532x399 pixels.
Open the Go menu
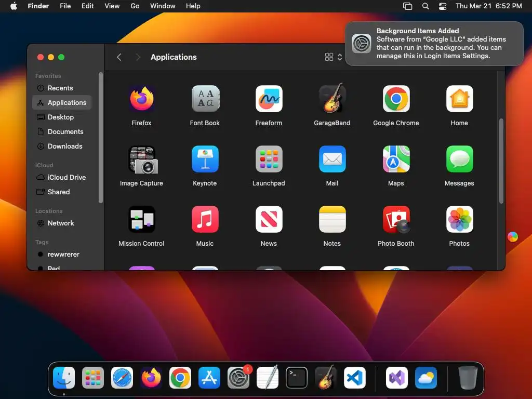135,6
